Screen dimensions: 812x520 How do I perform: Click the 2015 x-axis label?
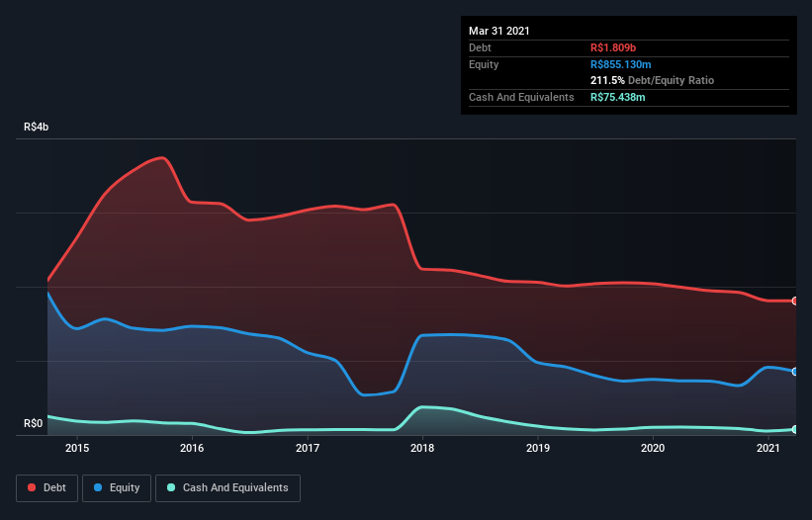tap(77, 448)
